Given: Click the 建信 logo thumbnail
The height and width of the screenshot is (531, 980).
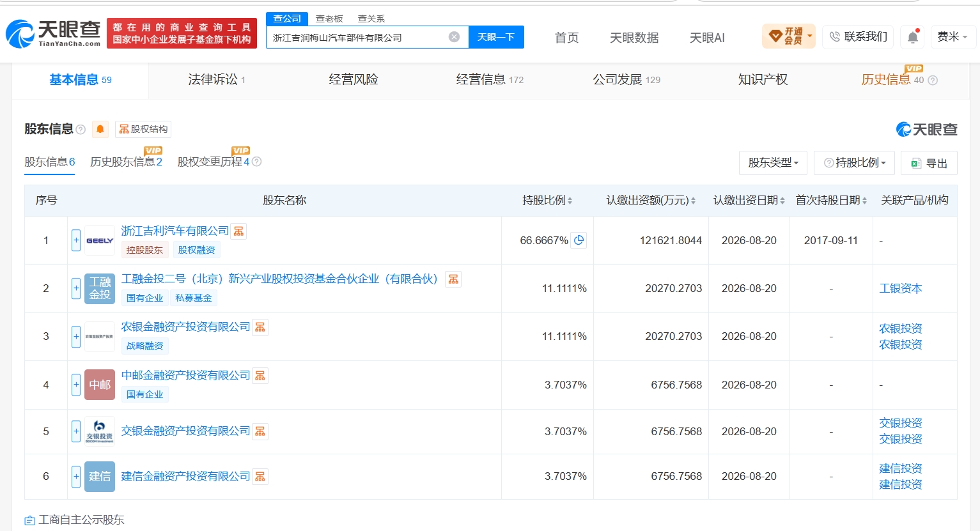Looking at the screenshot, I should click(x=100, y=477).
